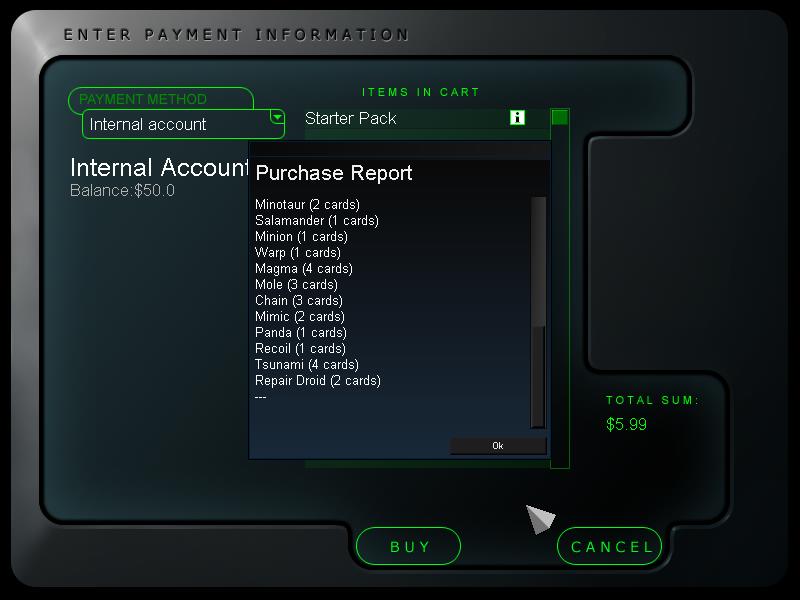
Task: Click the CANCEL button
Action: pyautogui.click(x=609, y=546)
